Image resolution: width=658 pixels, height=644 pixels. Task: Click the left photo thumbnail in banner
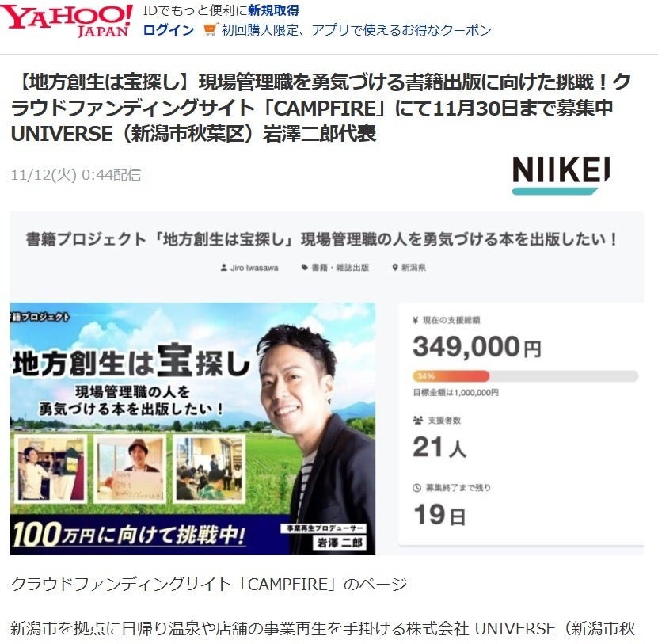point(51,468)
